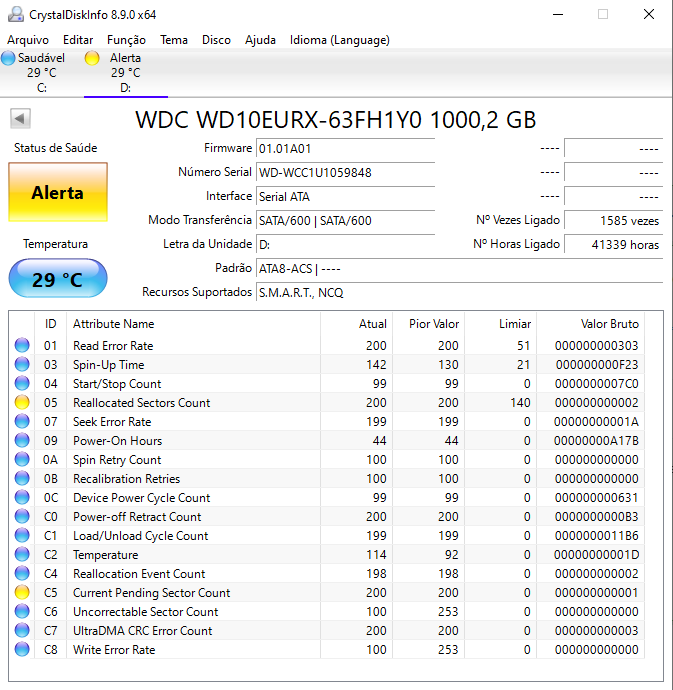Click the previous disk arrow button
Screen dimensions: 673x690
tap(20, 118)
